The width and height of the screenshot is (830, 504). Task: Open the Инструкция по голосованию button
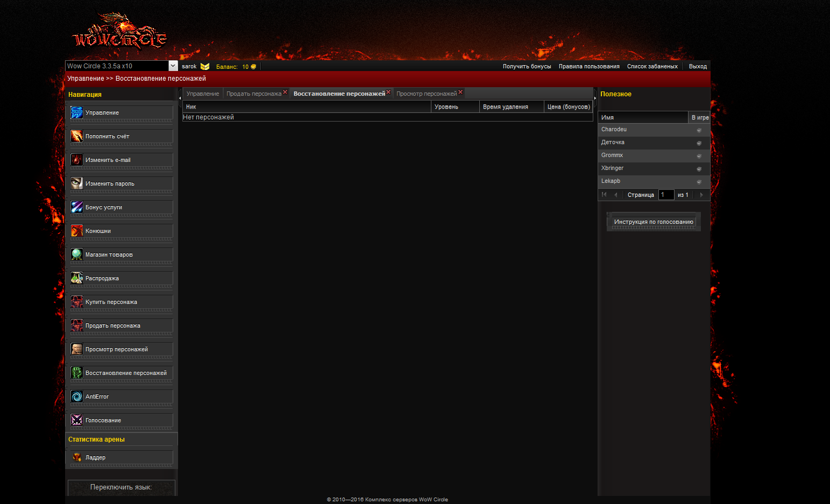(654, 222)
